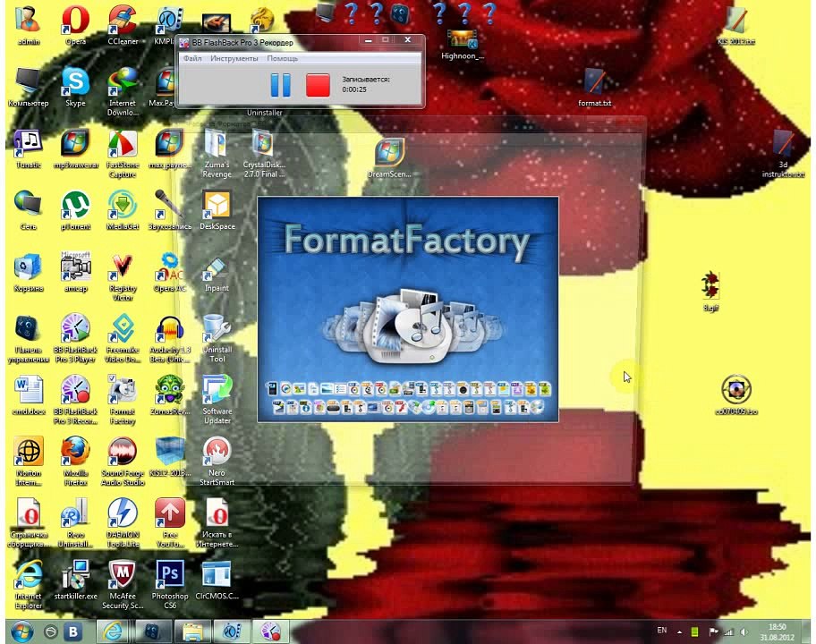Select the format.txt desktop file
This screenshot has height=644, width=816.
click(594, 88)
